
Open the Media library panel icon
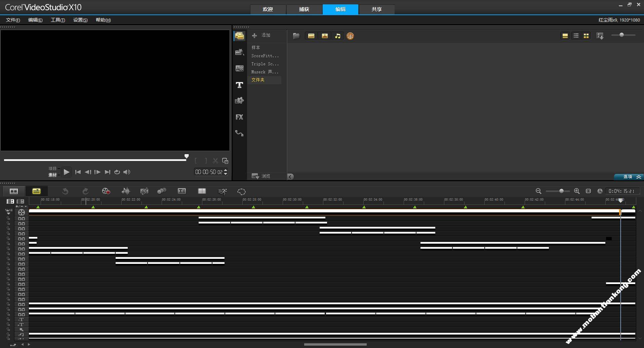click(x=240, y=36)
